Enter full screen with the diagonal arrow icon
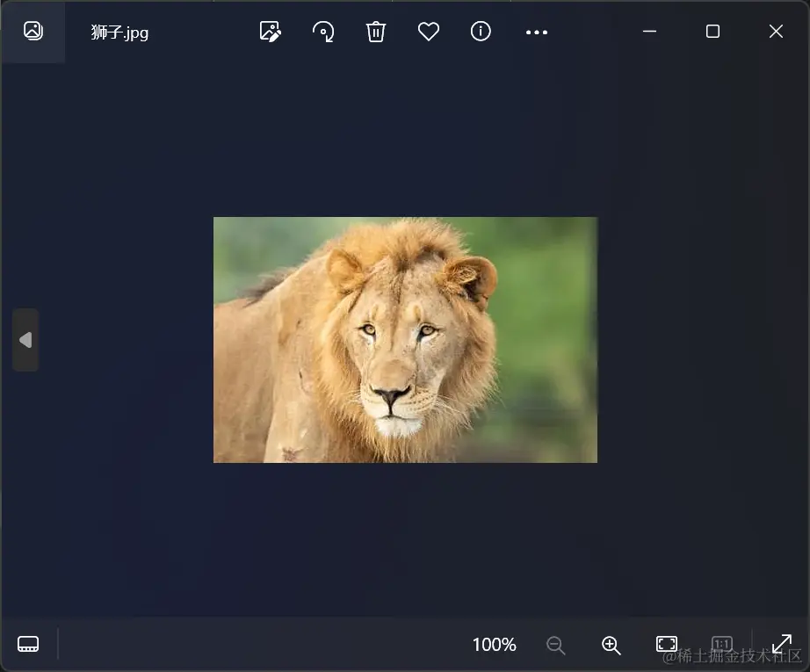This screenshot has width=810, height=672. (x=782, y=644)
